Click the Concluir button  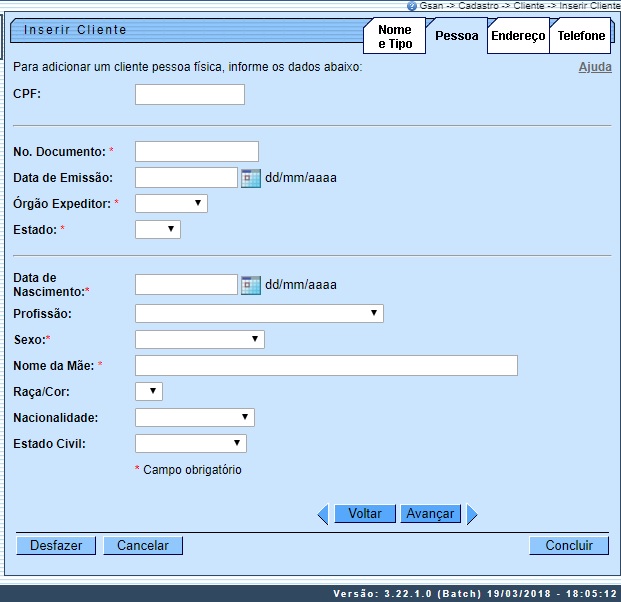(569, 545)
